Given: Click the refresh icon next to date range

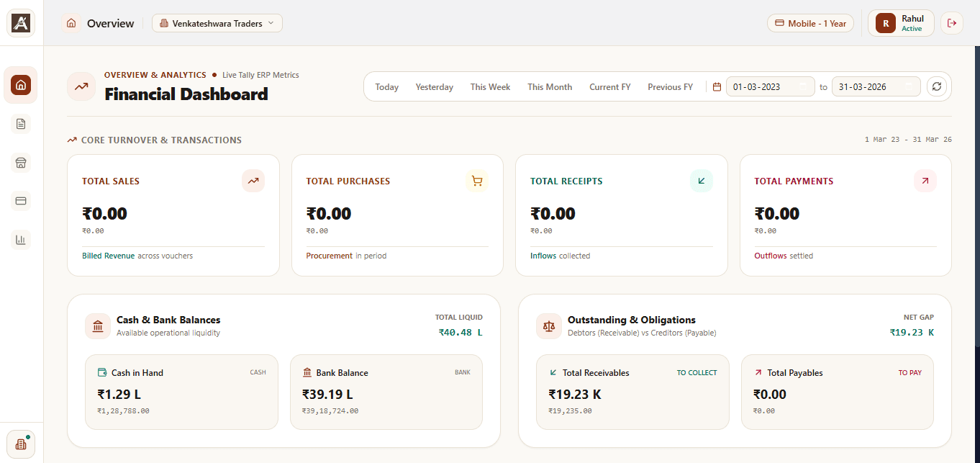Looking at the screenshot, I should click(936, 86).
